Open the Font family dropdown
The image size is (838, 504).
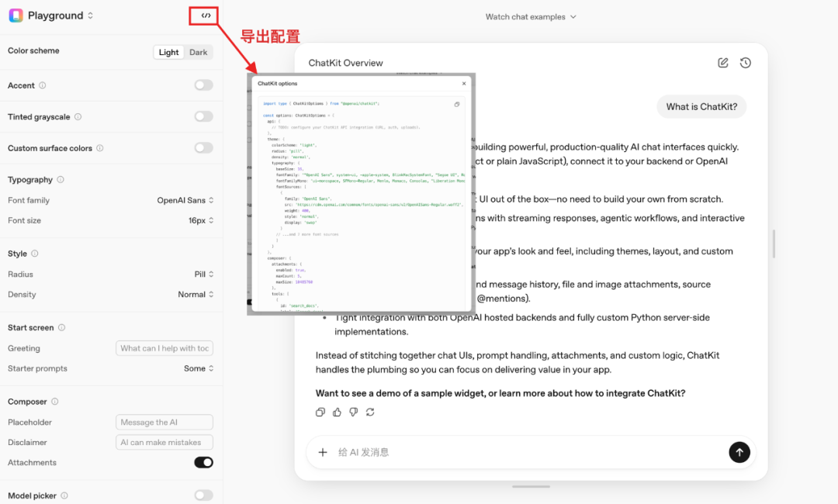(x=185, y=200)
